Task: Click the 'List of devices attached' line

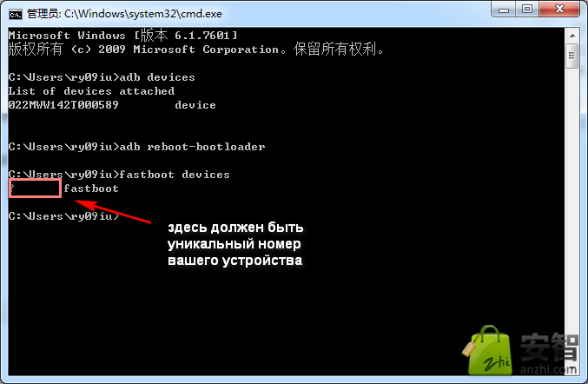Action: point(91,91)
